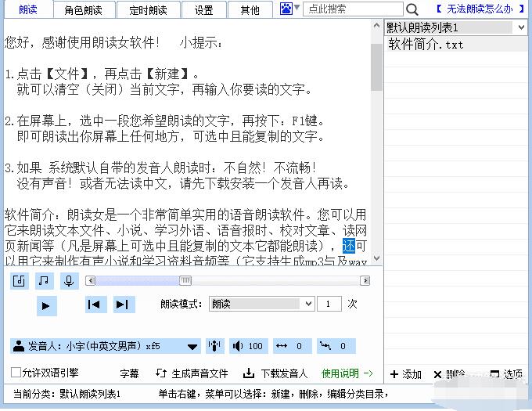
Task: Click the pitch icon showing 0
Action: 336,346
